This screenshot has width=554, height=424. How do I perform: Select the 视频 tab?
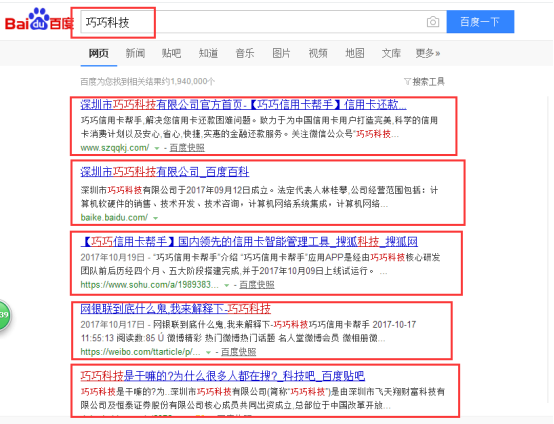coord(318,53)
